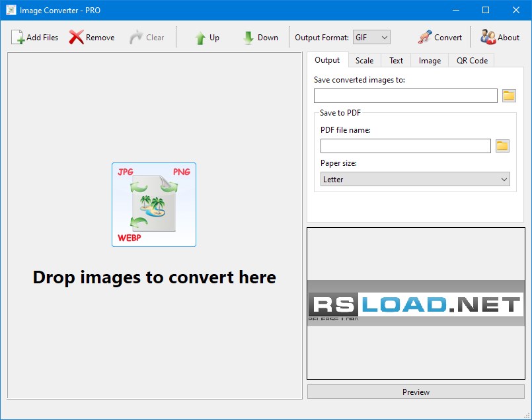Switch to the Scale tab
The width and height of the screenshot is (532, 420).
click(x=365, y=60)
